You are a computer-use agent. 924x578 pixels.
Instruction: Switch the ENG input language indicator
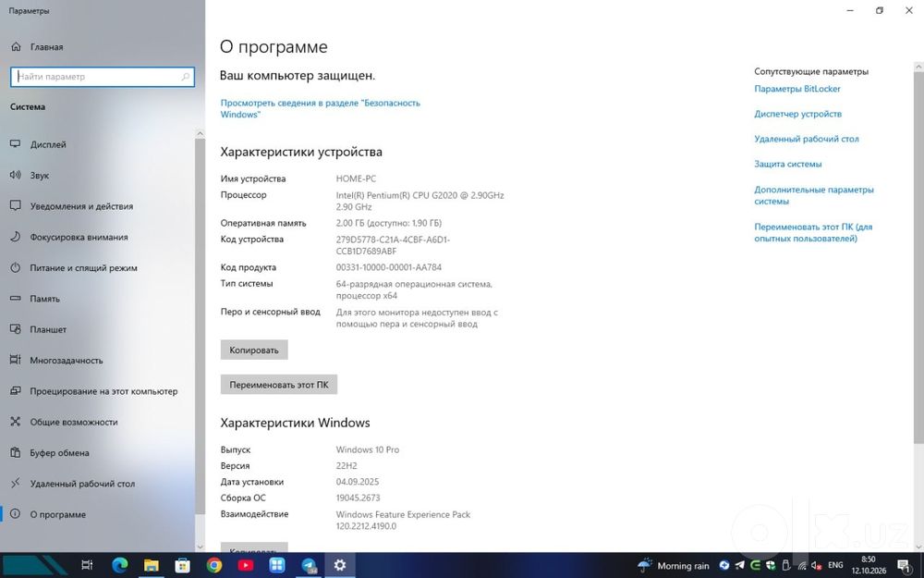(835, 565)
